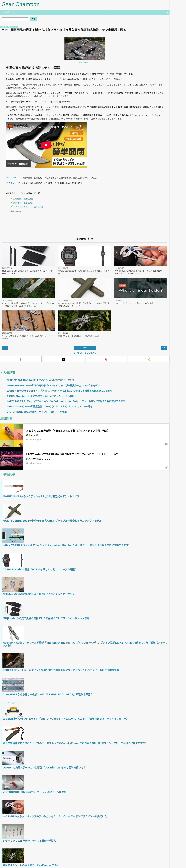Share the post on Facebook
The height and width of the screenshot is (868, 186).
(x=21, y=359)
